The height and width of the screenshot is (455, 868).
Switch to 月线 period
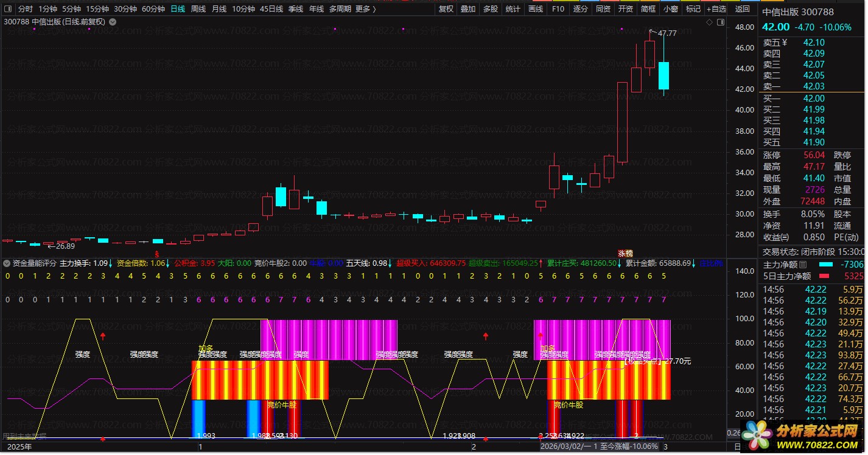[219, 9]
